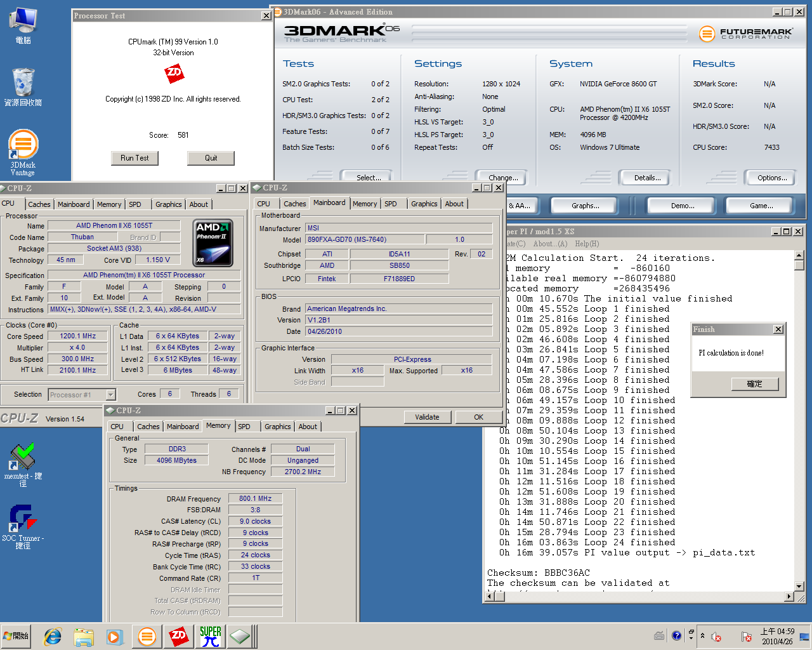Switch to SPD tab in CPU-Z memory timings window
The height and width of the screenshot is (650, 812).
point(244,427)
